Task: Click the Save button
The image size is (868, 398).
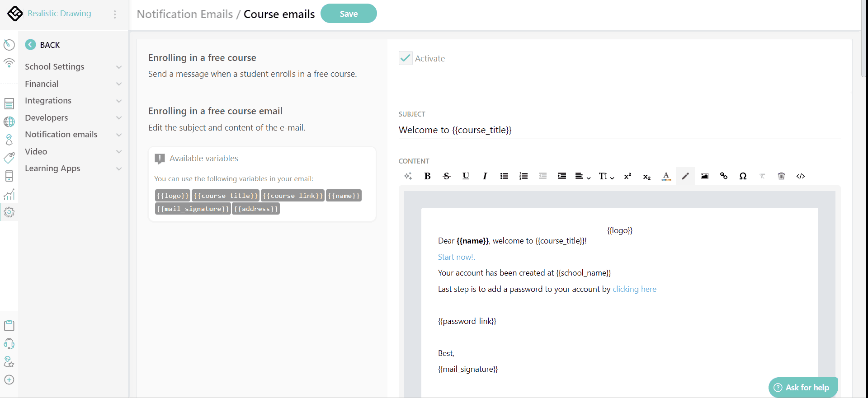Action: point(349,14)
